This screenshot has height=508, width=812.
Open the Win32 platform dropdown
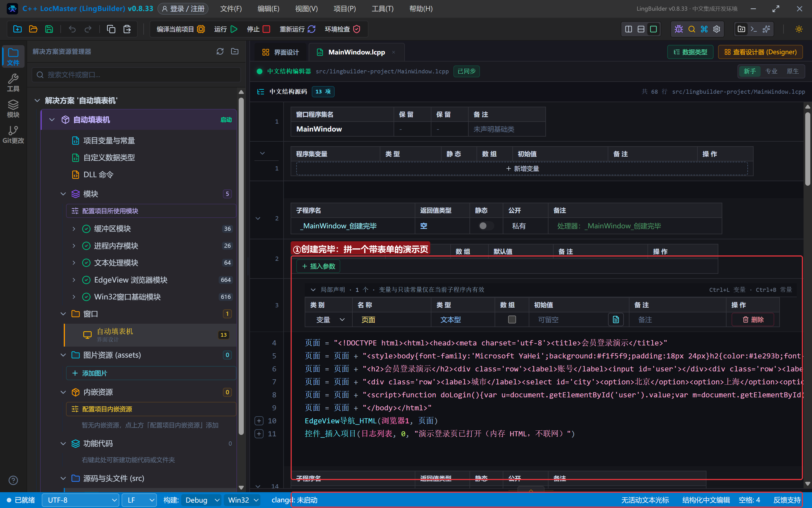(242, 500)
